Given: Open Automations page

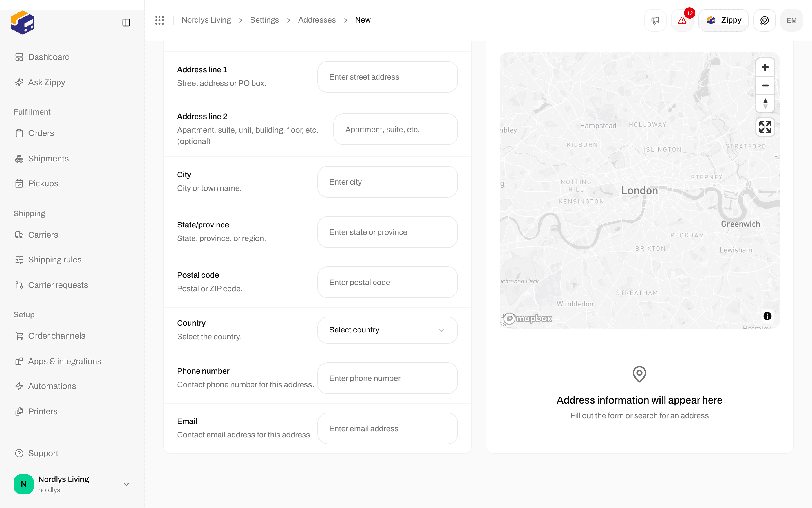Looking at the screenshot, I should coord(45,386).
